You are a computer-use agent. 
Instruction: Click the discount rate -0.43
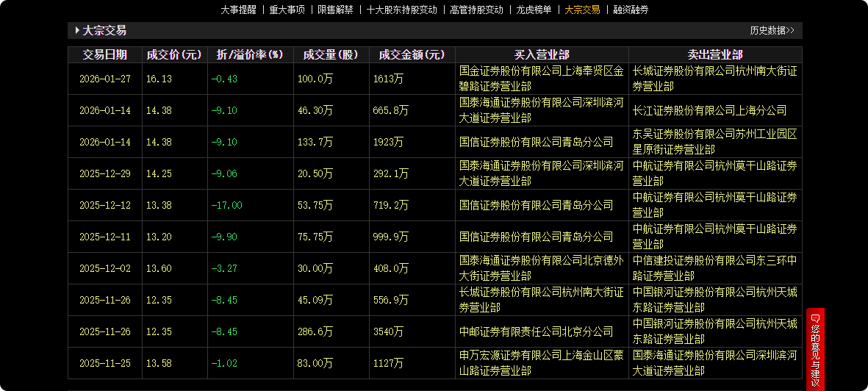[224, 79]
